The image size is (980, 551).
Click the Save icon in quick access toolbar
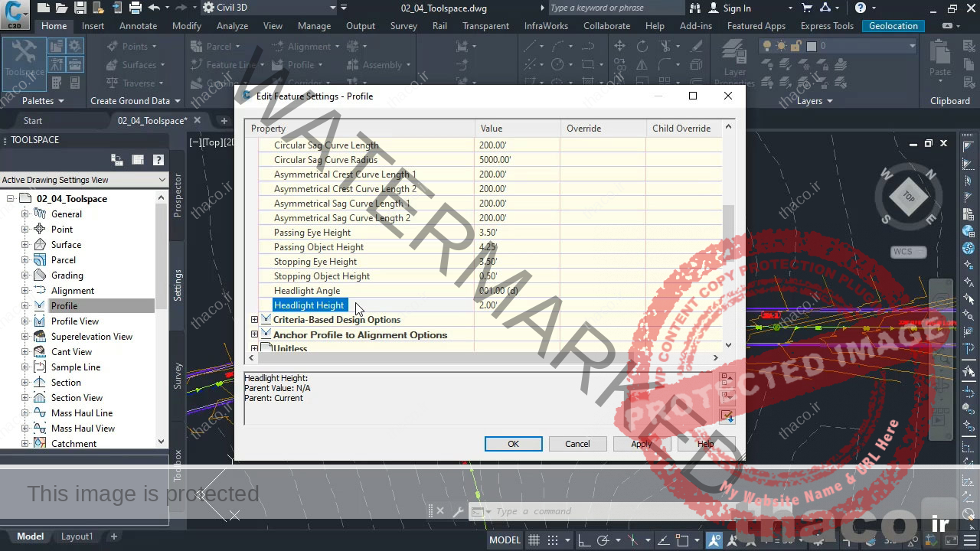point(80,8)
